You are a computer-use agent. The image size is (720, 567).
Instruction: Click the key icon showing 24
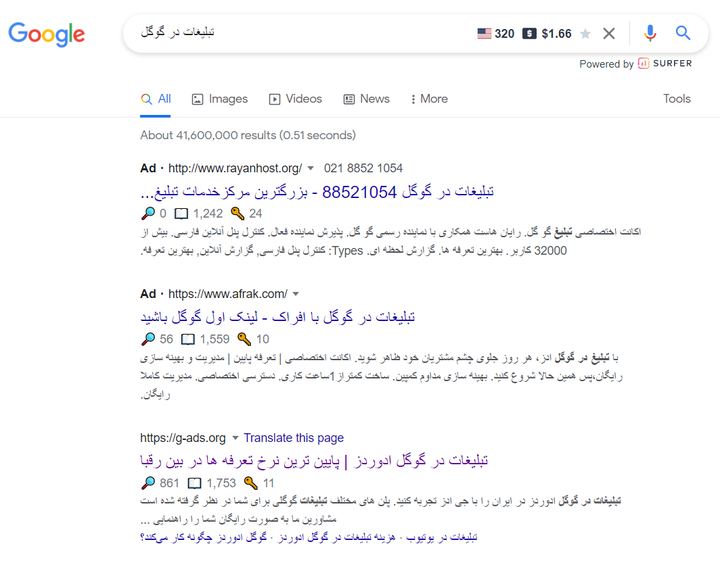pyautogui.click(x=237, y=213)
